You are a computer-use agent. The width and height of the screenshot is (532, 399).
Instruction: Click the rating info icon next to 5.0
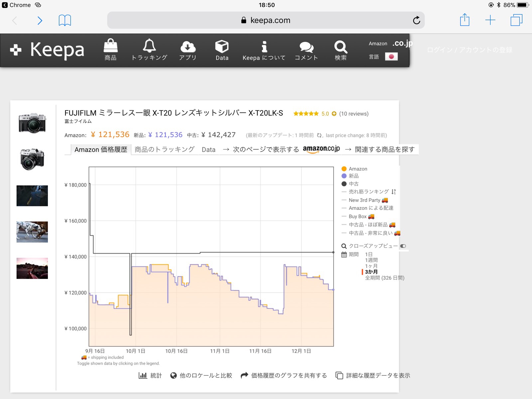pos(334,114)
